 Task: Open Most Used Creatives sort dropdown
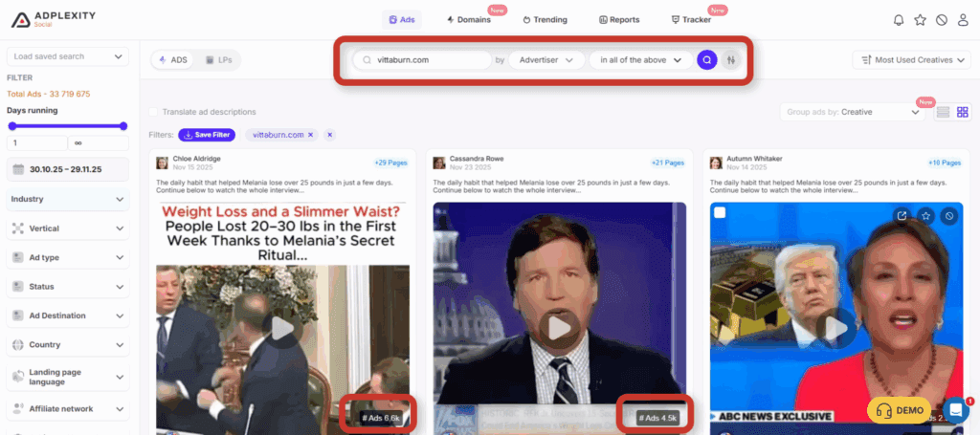pyautogui.click(x=911, y=60)
